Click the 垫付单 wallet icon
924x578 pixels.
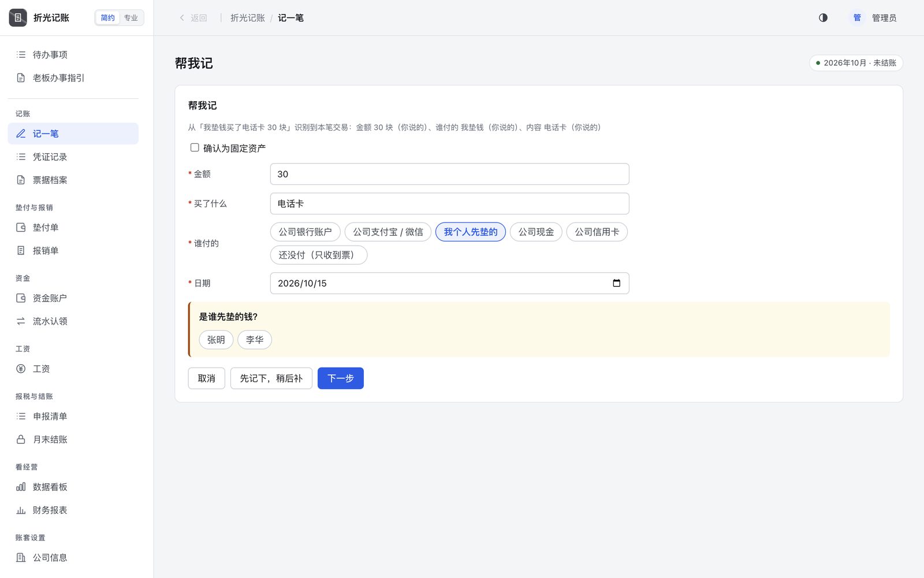[21, 228]
